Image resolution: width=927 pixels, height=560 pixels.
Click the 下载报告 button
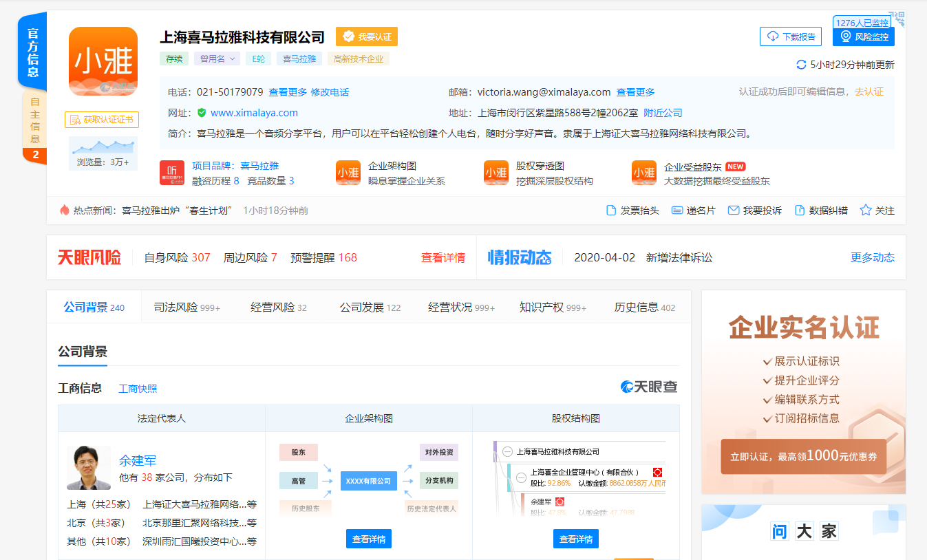coord(791,36)
